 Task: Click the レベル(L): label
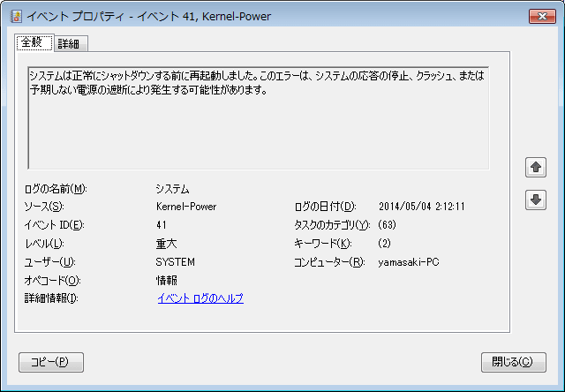tap(44, 244)
